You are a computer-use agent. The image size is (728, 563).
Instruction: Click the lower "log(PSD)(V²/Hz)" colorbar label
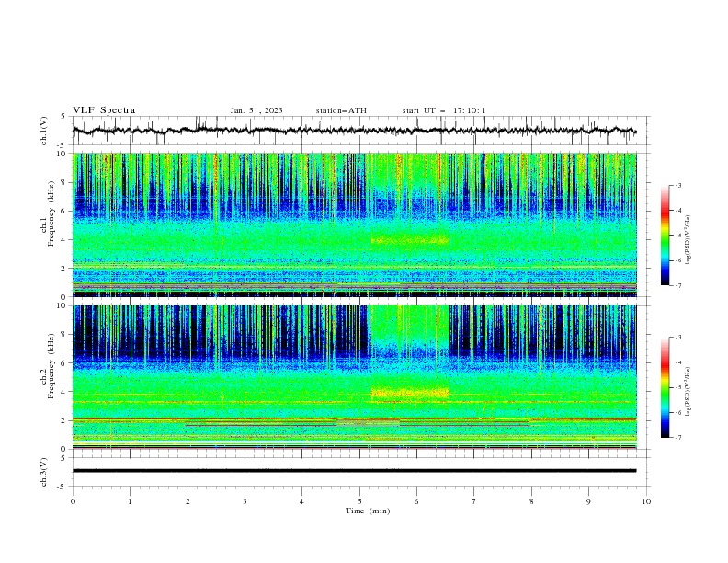click(688, 391)
